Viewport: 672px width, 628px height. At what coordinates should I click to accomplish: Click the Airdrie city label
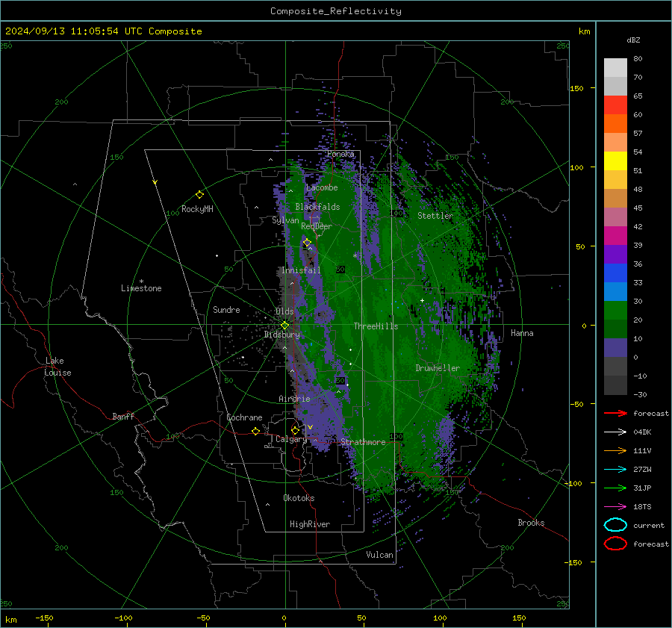(x=294, y=399)
